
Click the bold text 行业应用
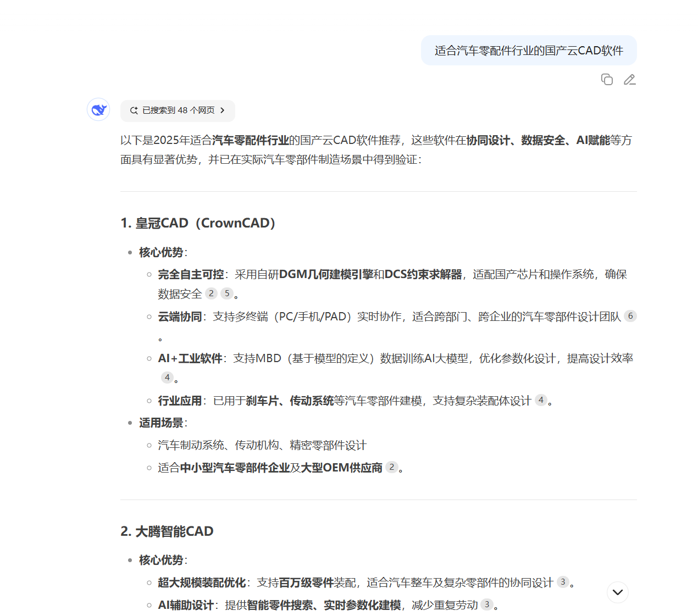click(180, 401)
